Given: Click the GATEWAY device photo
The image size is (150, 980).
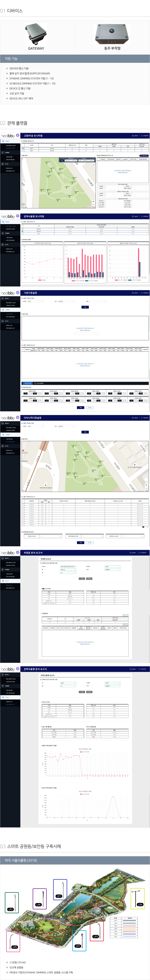Looking at the screenshot, I should tap(36, 35).
